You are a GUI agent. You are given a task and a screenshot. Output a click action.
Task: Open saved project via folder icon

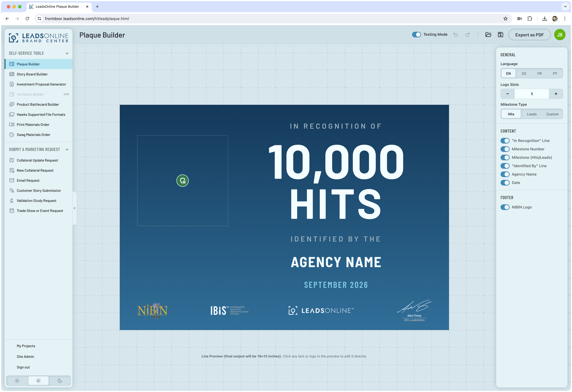click(488, 35)
